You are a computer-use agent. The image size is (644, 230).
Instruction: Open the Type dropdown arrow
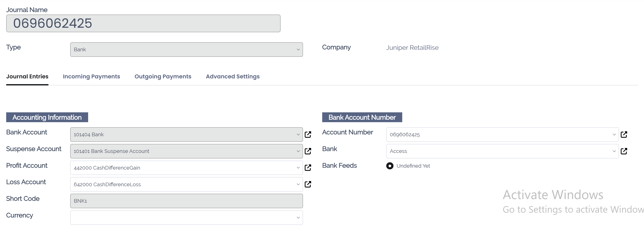[x=298, y=50]
